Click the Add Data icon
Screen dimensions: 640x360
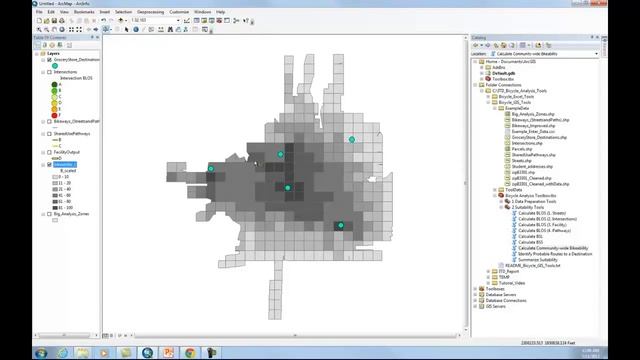[120, 20]
